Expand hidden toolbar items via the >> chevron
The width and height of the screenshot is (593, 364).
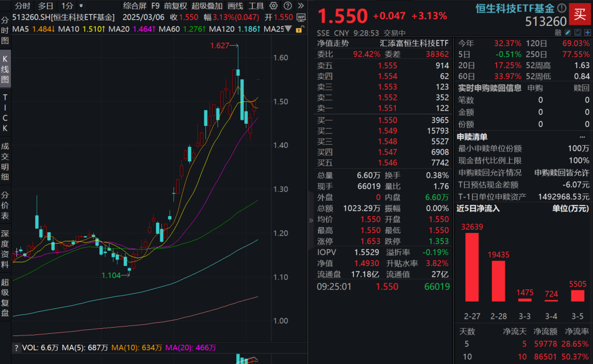point(300,5)
